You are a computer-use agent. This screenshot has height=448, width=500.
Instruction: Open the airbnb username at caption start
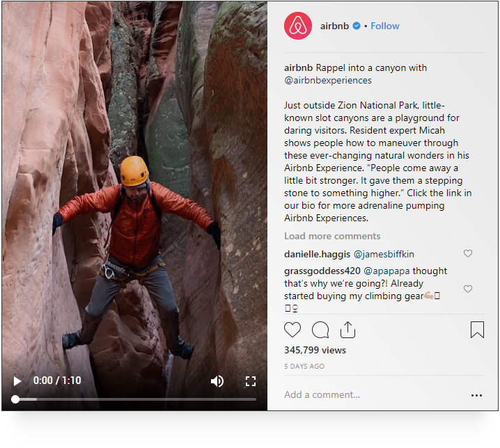(298, 68)
